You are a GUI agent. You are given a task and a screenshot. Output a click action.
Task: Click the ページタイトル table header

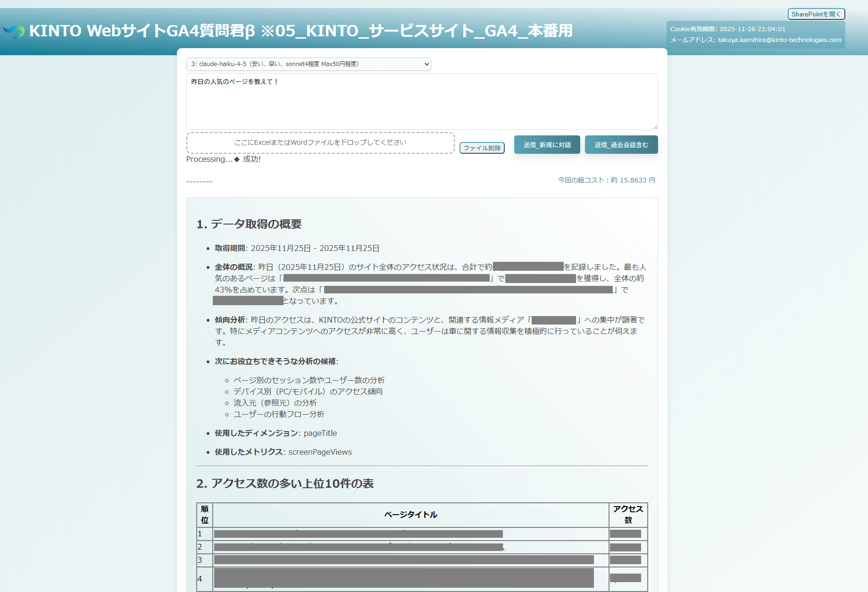point(410,515)
